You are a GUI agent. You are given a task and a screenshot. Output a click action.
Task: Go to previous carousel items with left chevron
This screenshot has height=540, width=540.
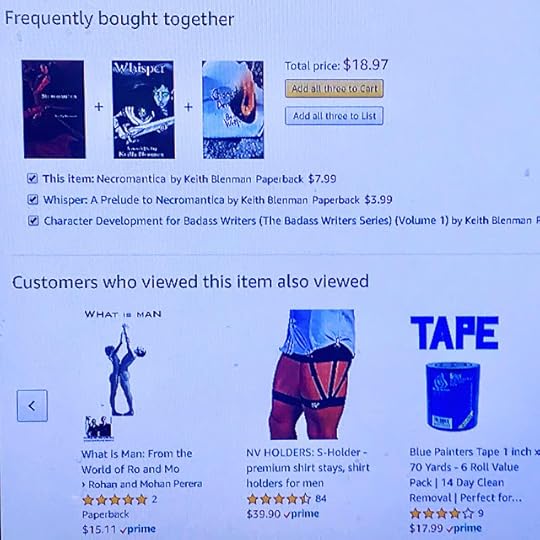(32, 406)
